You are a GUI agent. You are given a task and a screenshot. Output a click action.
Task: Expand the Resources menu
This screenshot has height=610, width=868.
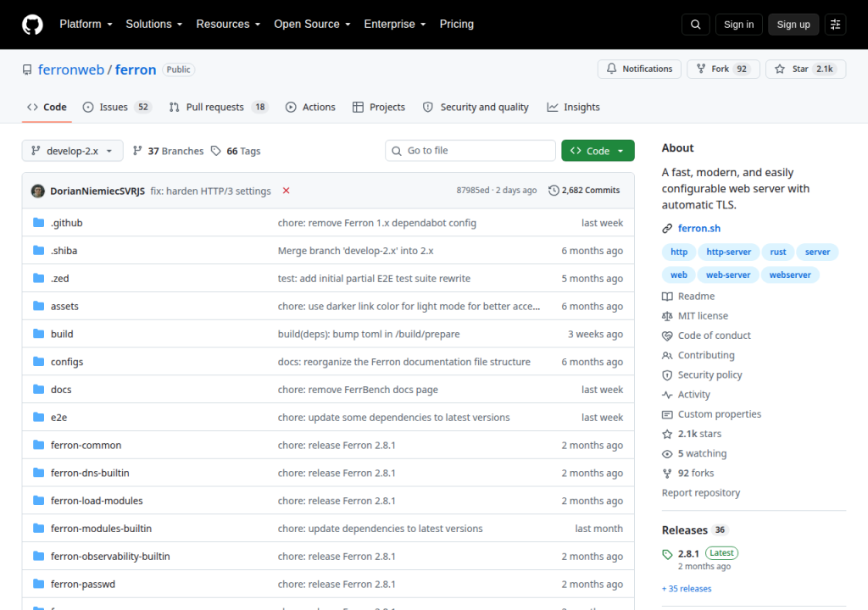point(228,25)
